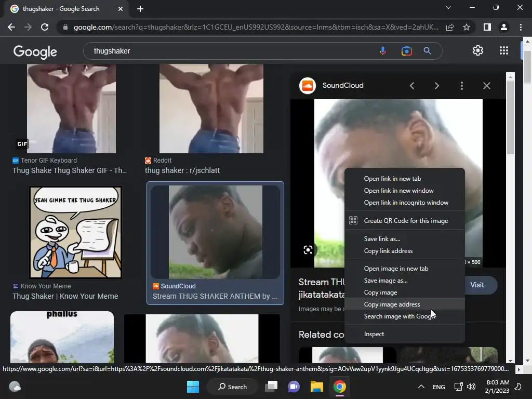The height and width of the screenshot is (399, 532).
Task: Open the clock showing 8:03 AM
Action: click(x=497, y=387)
